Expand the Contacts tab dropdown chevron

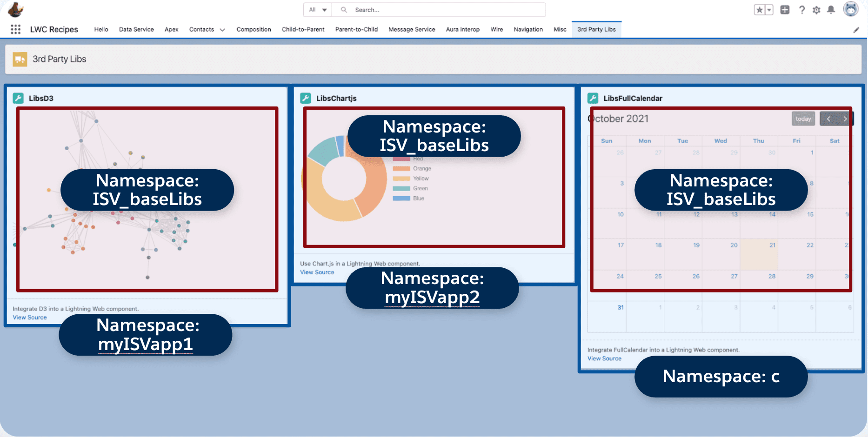(x=222, y=30)
